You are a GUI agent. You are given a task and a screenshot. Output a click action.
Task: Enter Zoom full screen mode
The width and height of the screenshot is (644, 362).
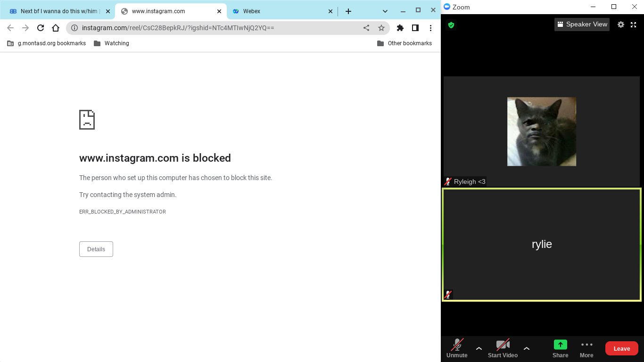pos(634,25)
